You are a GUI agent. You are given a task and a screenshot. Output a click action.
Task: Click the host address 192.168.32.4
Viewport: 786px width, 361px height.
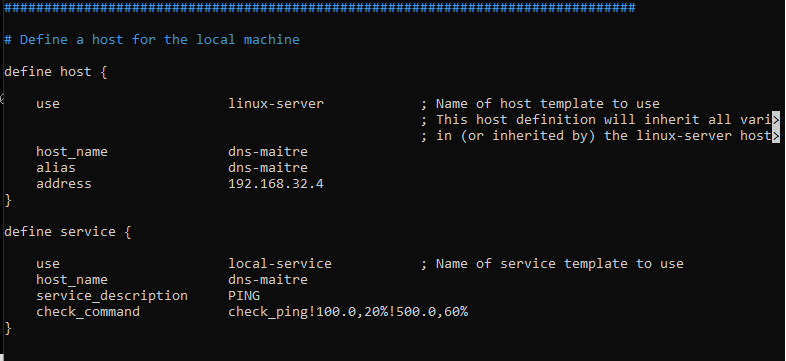pyautogui.click(x=276, y=184)
